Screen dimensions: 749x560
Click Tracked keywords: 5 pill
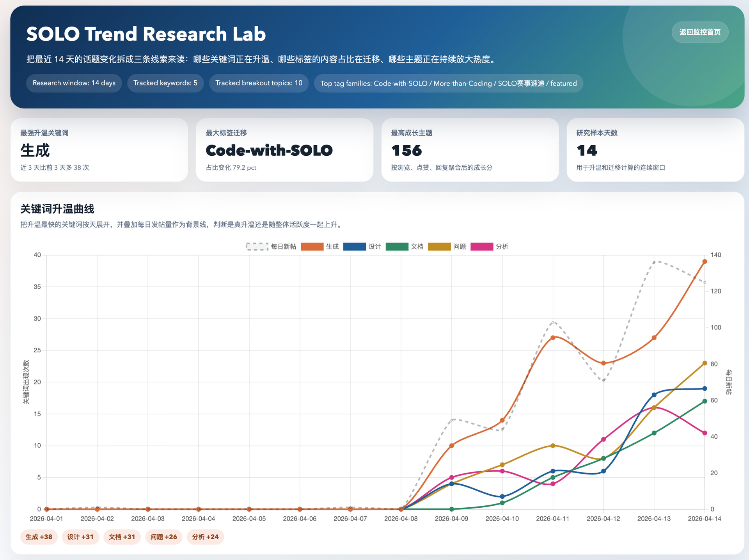coord(165,83)
